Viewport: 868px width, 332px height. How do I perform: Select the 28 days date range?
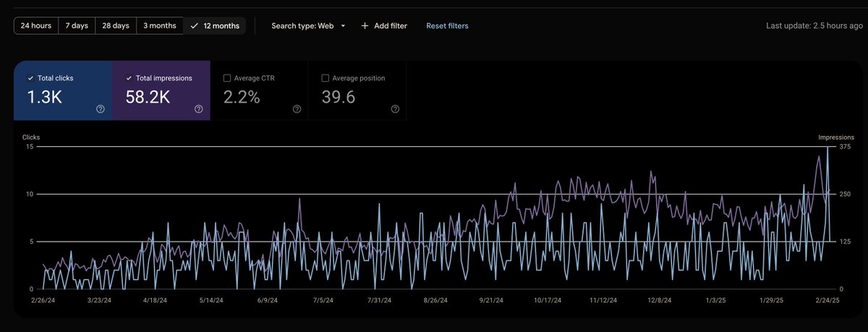click(x=116, y=25)
